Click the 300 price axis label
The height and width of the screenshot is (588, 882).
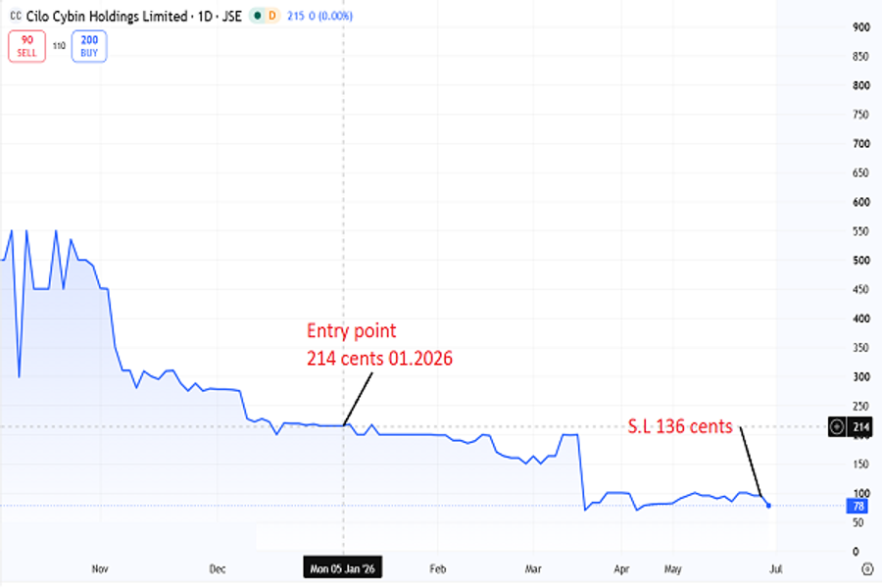tap(860, 377)
